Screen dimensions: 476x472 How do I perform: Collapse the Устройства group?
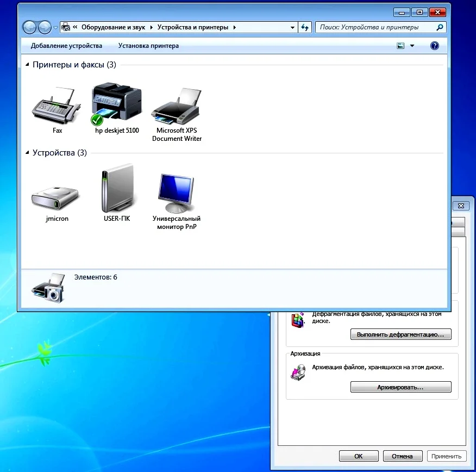point(27,152)
